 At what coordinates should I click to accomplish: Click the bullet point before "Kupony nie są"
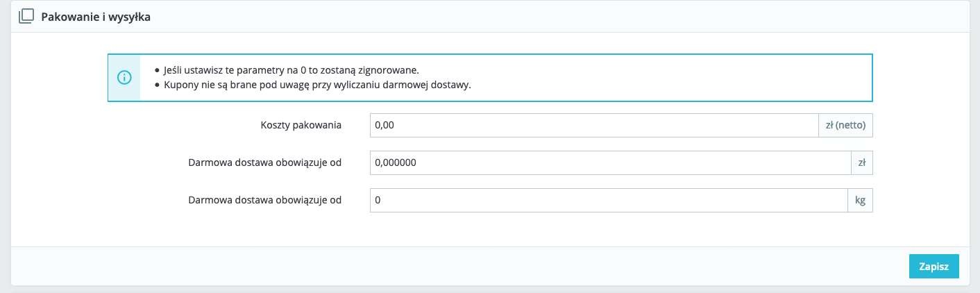(158, 85)
